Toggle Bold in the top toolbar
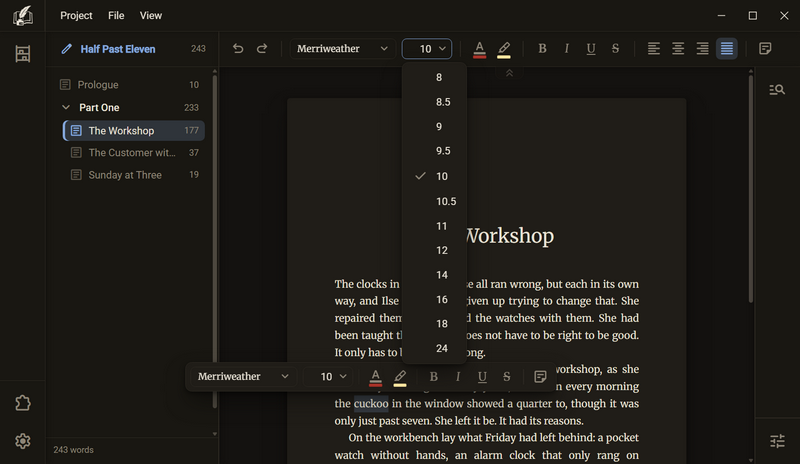800x464 pixels. (x=542, y=48)
